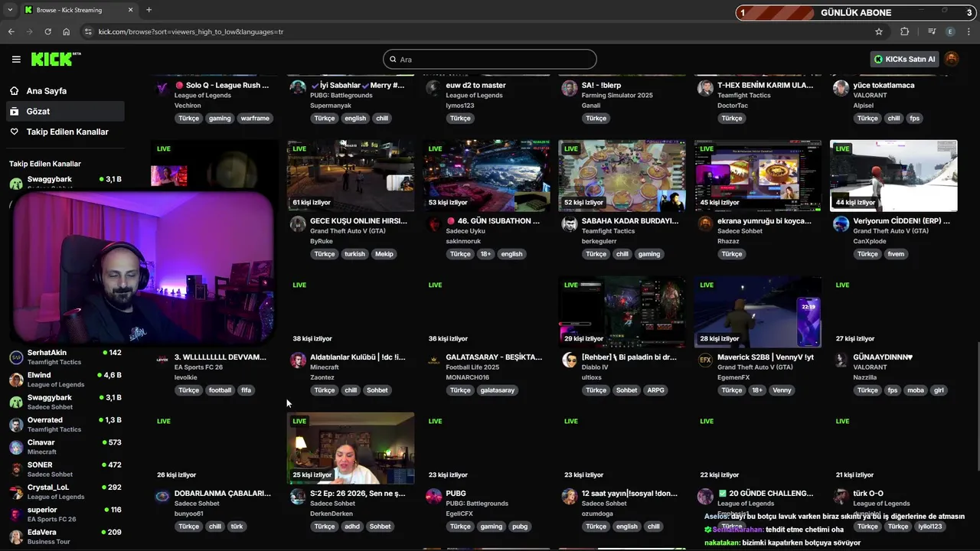Go back with the browser back arrow
The image size is (980, 551).
coord(11,31)
